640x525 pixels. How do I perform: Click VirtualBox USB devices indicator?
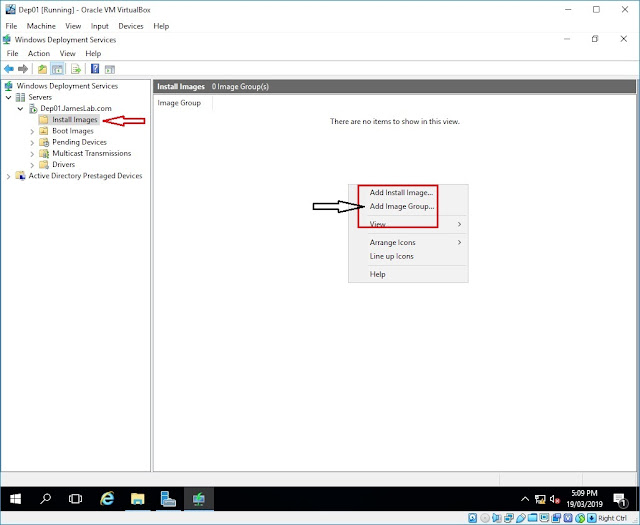pos(521,518)
